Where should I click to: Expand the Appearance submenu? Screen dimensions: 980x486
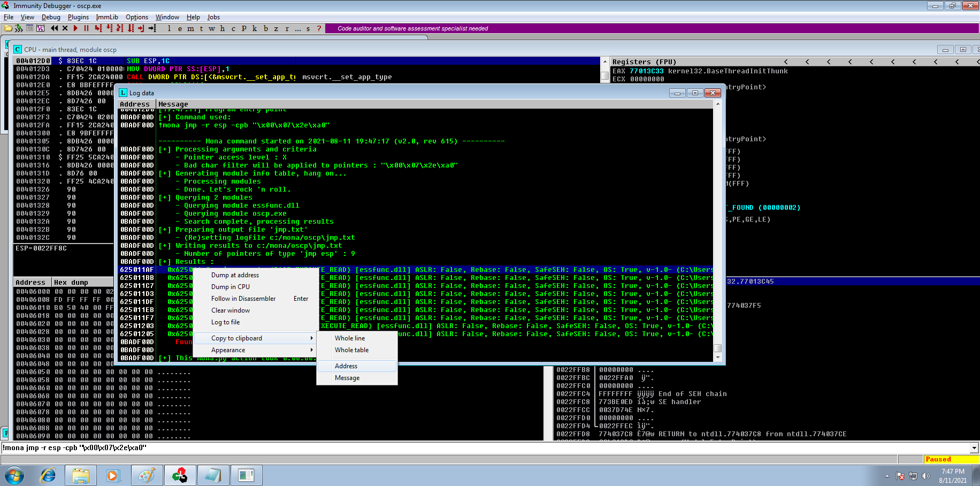pos(255,350)
